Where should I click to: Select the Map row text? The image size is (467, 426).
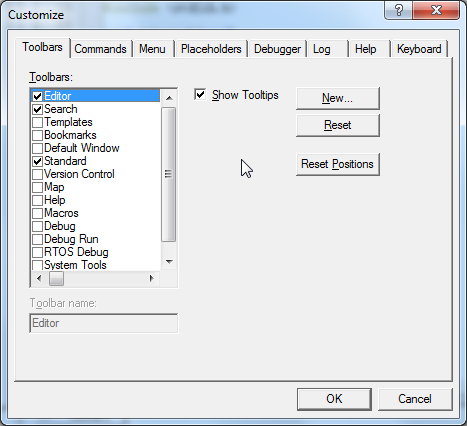point(54,187)
